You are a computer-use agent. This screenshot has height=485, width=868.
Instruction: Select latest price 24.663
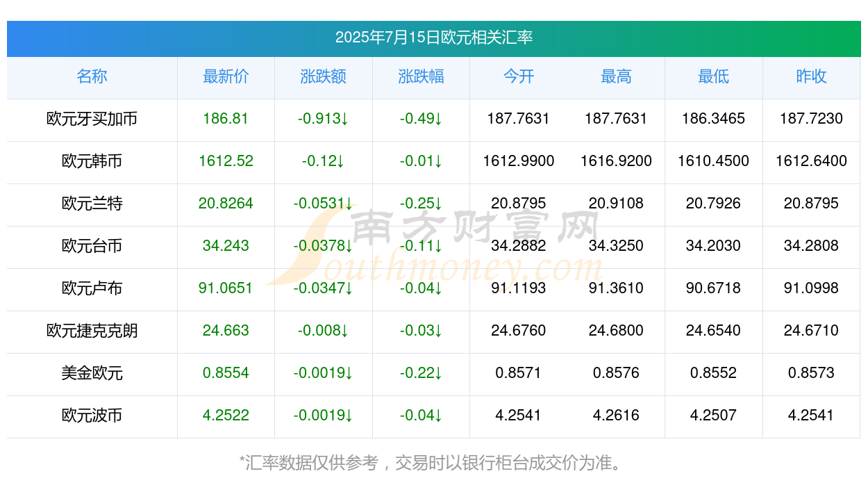[226, 331]
